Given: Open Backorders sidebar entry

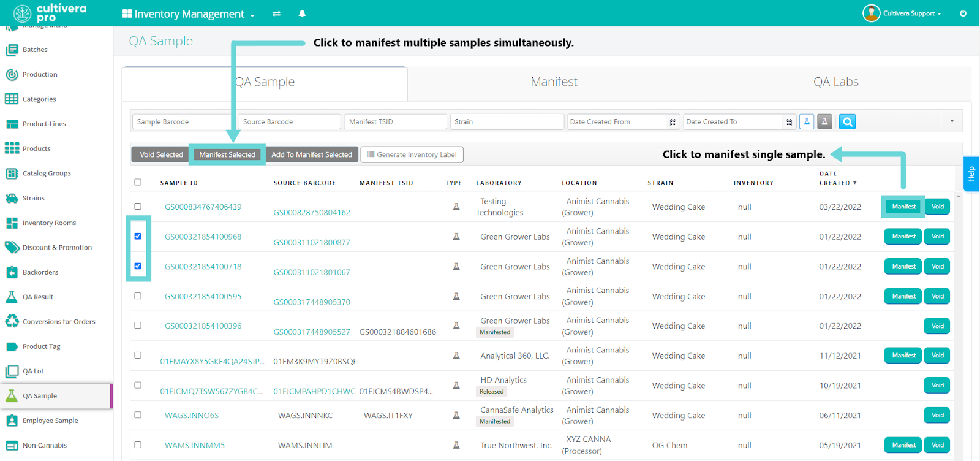Looking at the screenshot, I should click(40, 272).
